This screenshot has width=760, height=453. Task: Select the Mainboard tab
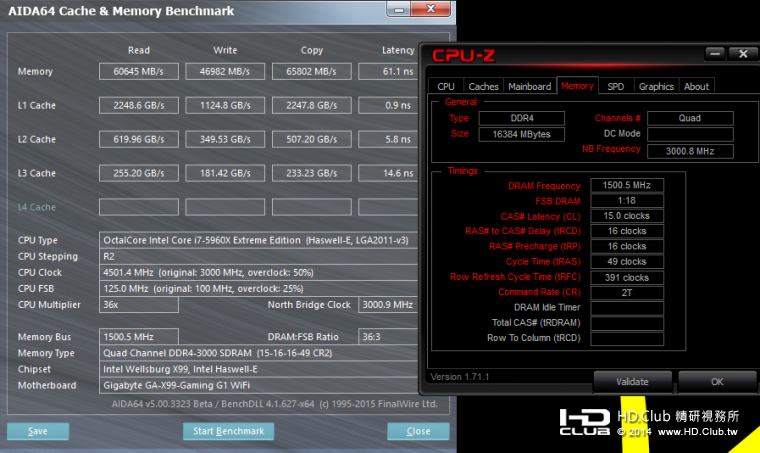(x=529, y=87)
